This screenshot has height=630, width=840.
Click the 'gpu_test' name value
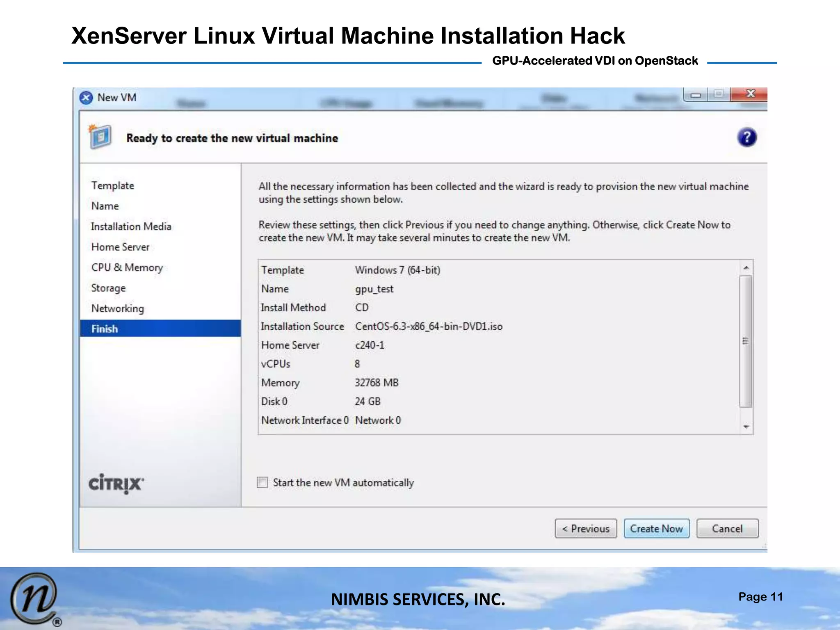(374, 289)
